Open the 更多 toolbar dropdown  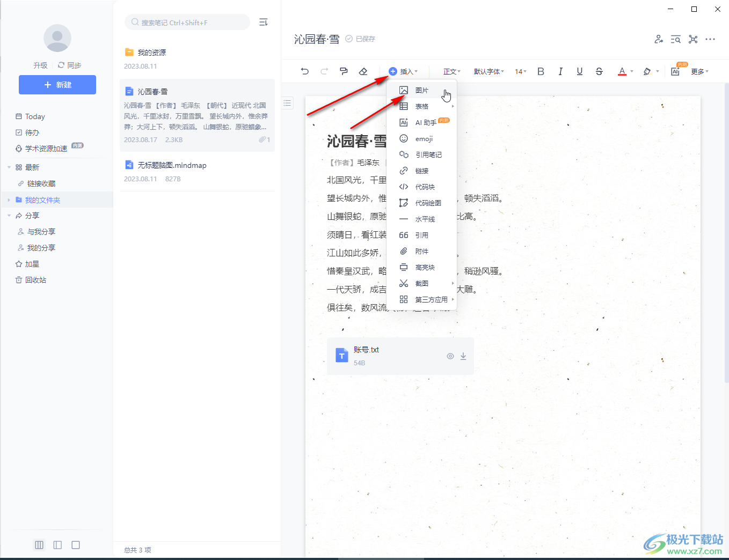point(699,71)
